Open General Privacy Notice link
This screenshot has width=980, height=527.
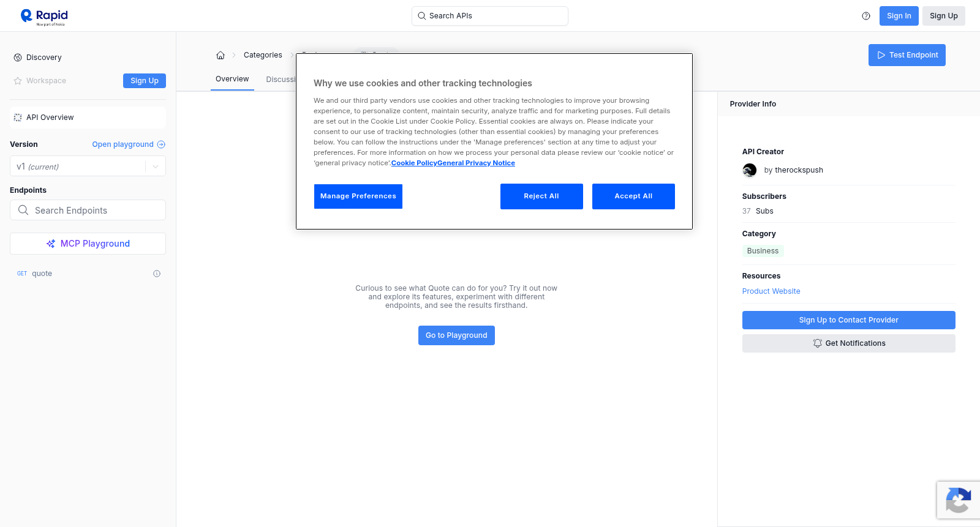point(477,163)
